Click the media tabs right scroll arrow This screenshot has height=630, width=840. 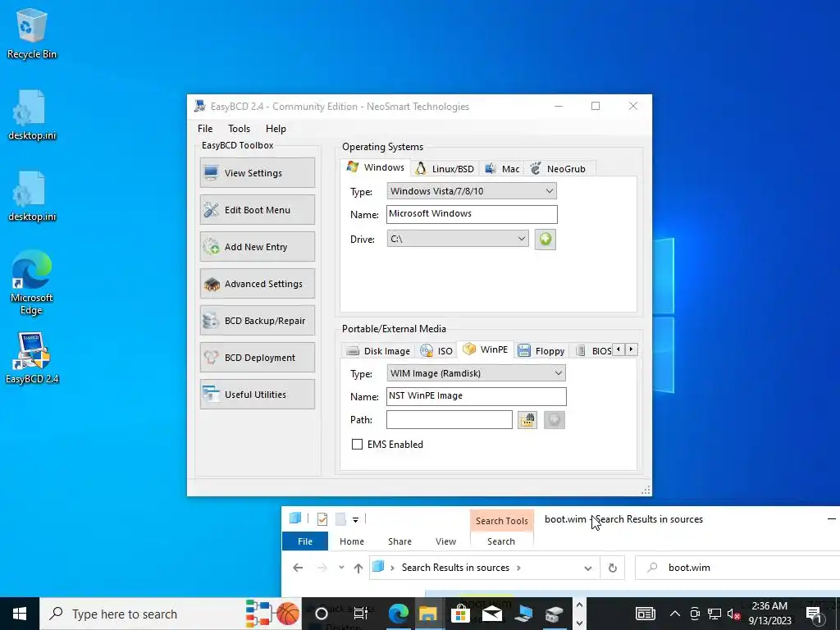[632, 349]
